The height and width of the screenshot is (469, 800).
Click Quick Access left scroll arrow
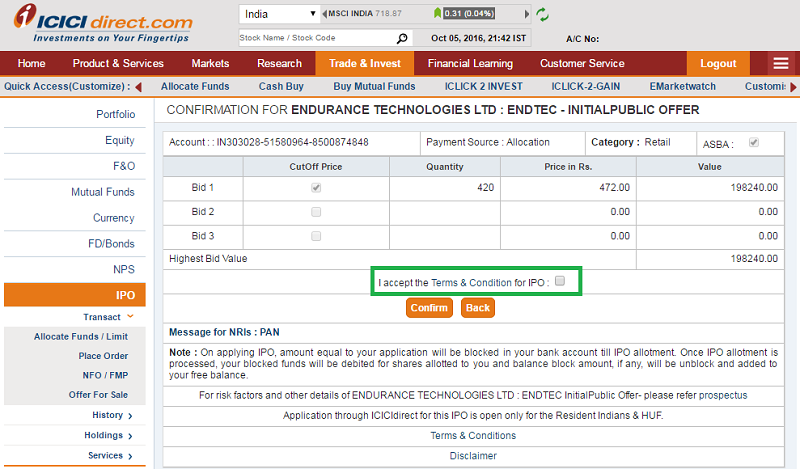[138, 87]
